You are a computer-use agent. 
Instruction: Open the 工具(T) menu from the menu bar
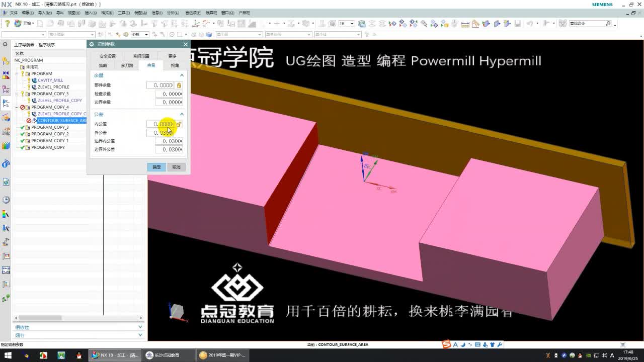(123, 13)
